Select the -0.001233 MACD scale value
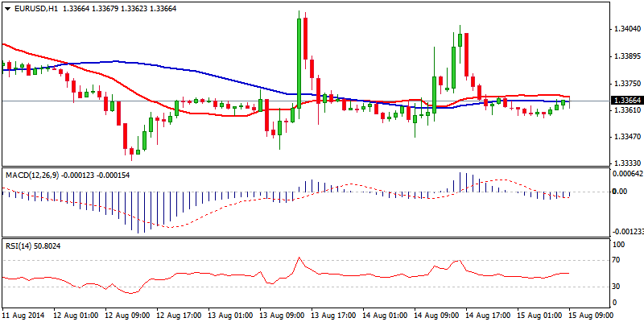The width and height of the screenshot is (644, 322). pyautogui.click(x=628, y=232)
